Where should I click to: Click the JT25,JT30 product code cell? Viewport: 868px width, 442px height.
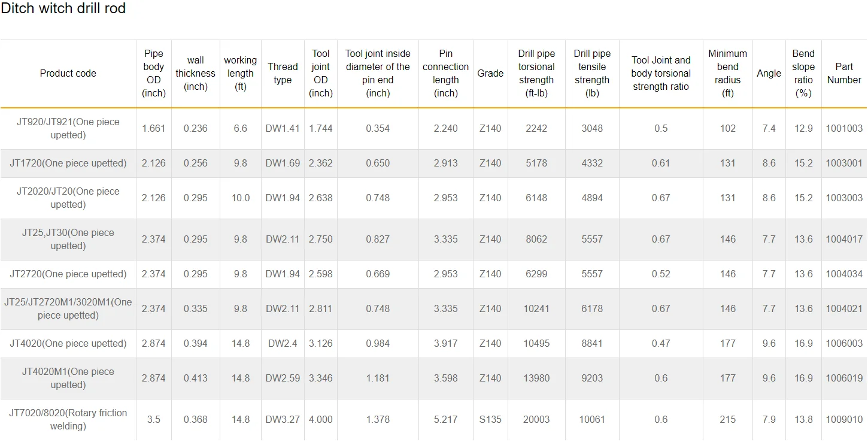click(68, 239)
